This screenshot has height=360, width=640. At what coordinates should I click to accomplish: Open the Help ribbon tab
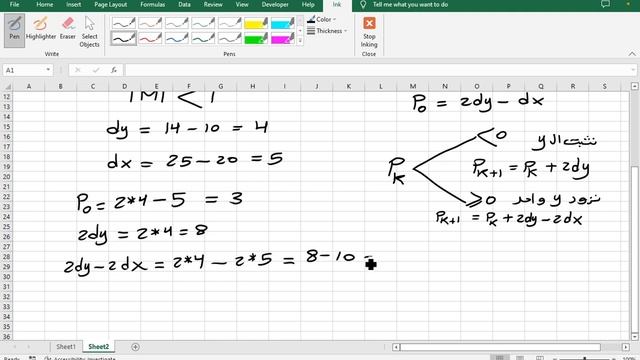pos(308,4)
